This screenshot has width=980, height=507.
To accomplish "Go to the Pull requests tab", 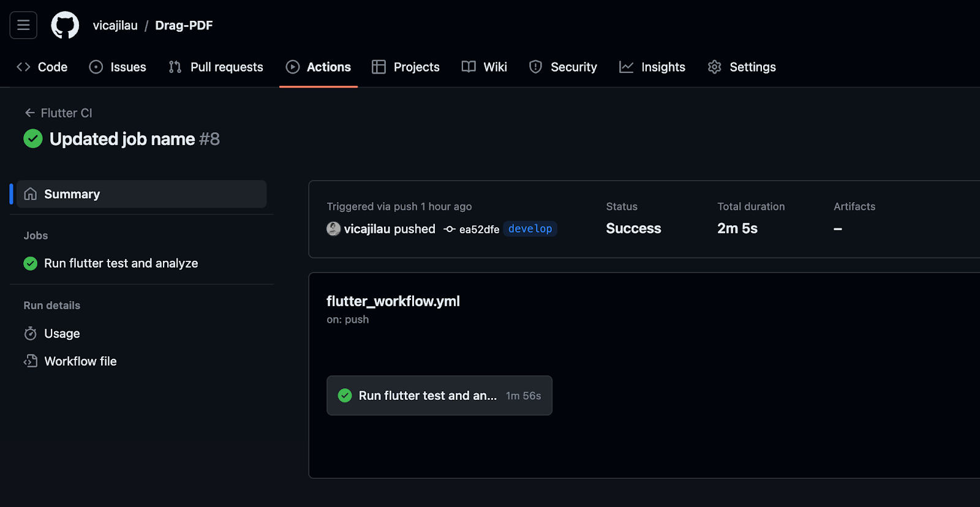I will tap(216, 67).
